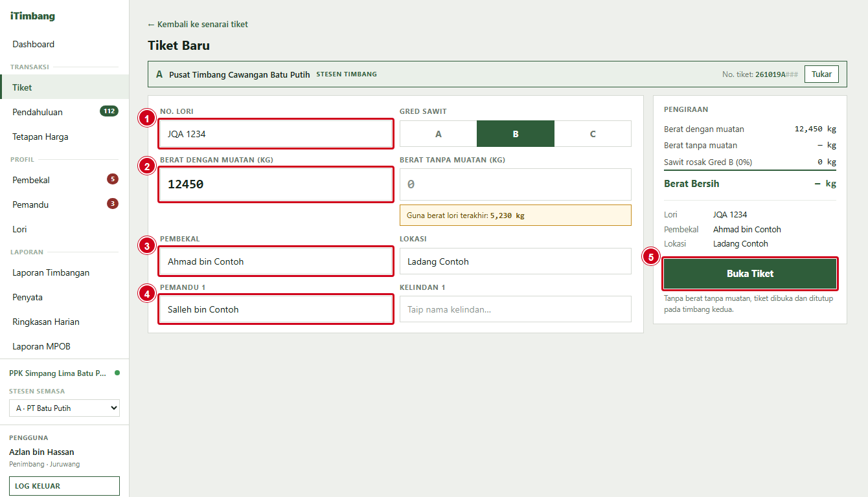
Task: Click the Pemandu notification badge showing 3
Action: click(x=113, y=204)
